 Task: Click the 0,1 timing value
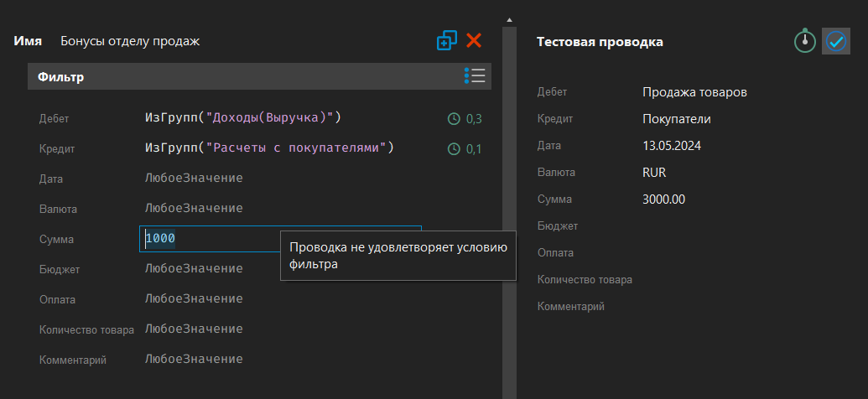tap(474, 149)
